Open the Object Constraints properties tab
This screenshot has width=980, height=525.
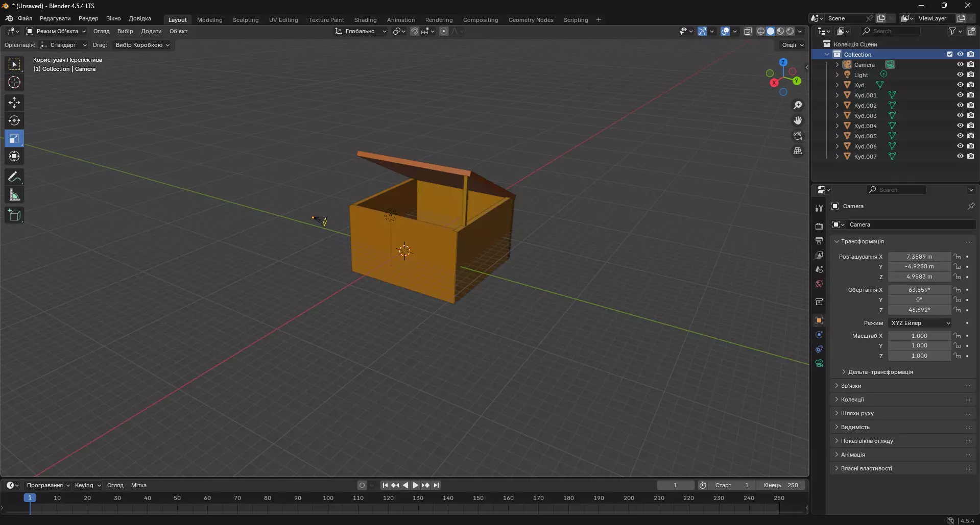(x=819, y=349)
